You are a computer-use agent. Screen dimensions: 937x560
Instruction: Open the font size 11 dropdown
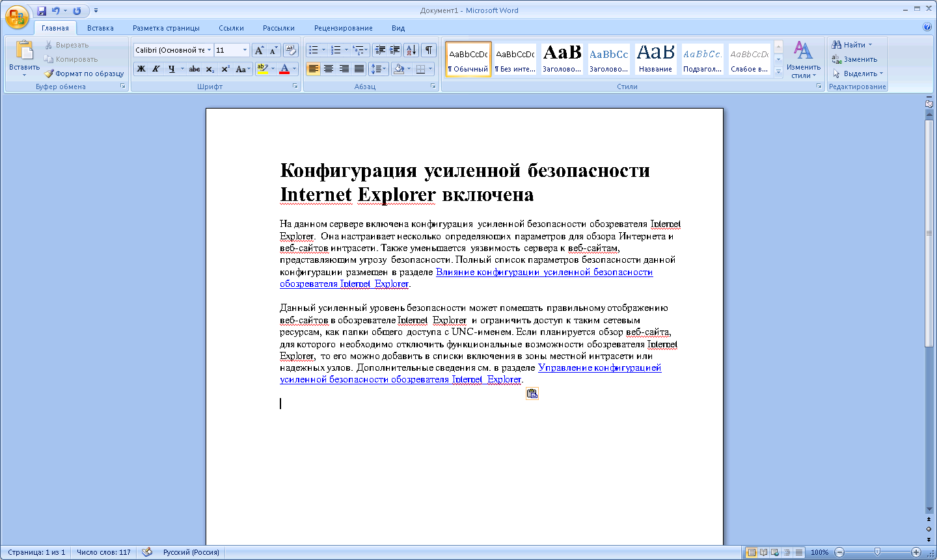(x=245, y=50)
